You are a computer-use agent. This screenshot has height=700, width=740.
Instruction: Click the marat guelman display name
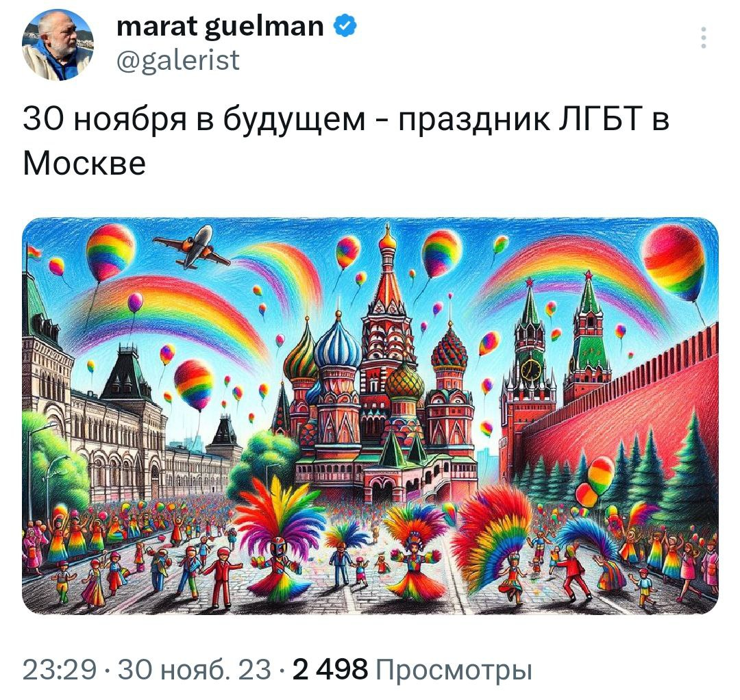[x=220, y=25]
